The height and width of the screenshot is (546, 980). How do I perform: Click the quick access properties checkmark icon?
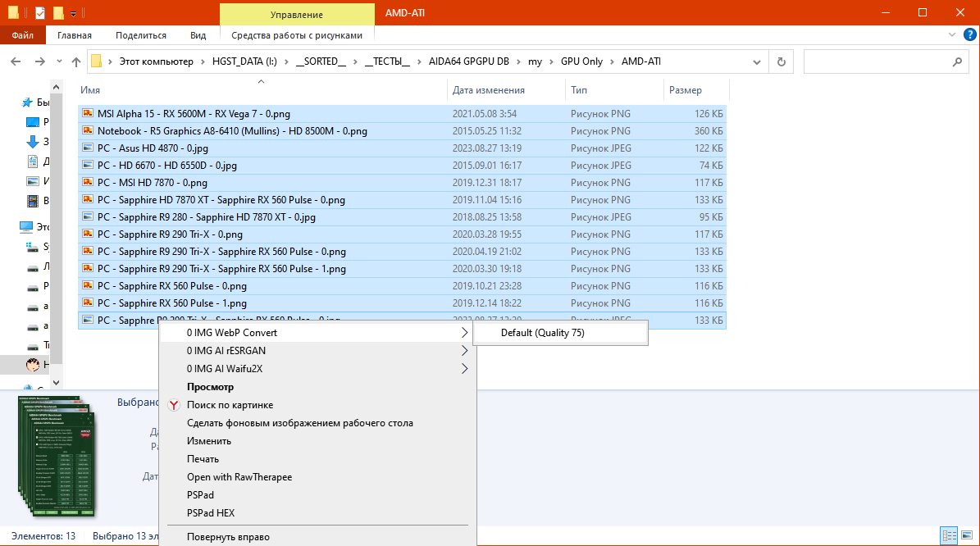[x=40, y=12]
